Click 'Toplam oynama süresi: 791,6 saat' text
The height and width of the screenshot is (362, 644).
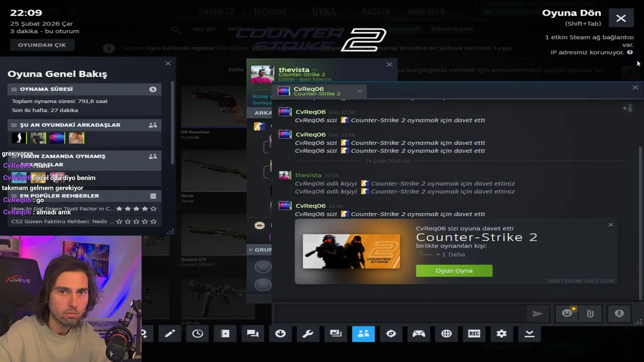pos(60,101)
